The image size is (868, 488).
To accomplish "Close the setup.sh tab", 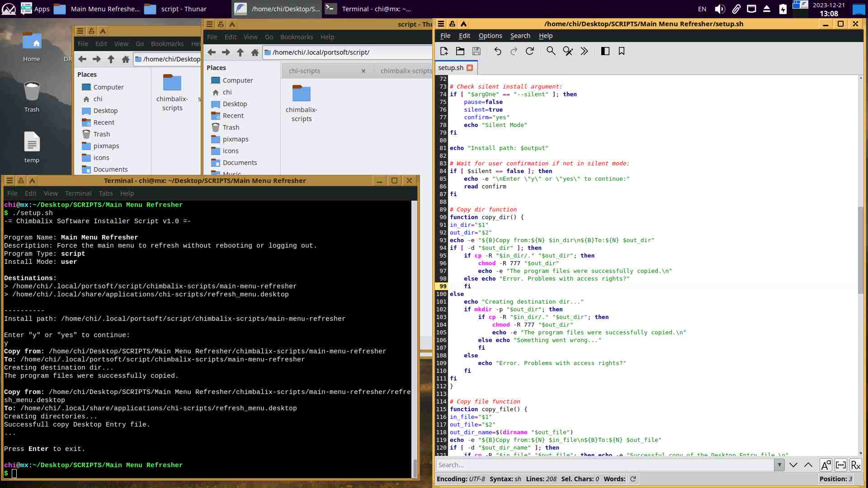I will click(470, 68).
